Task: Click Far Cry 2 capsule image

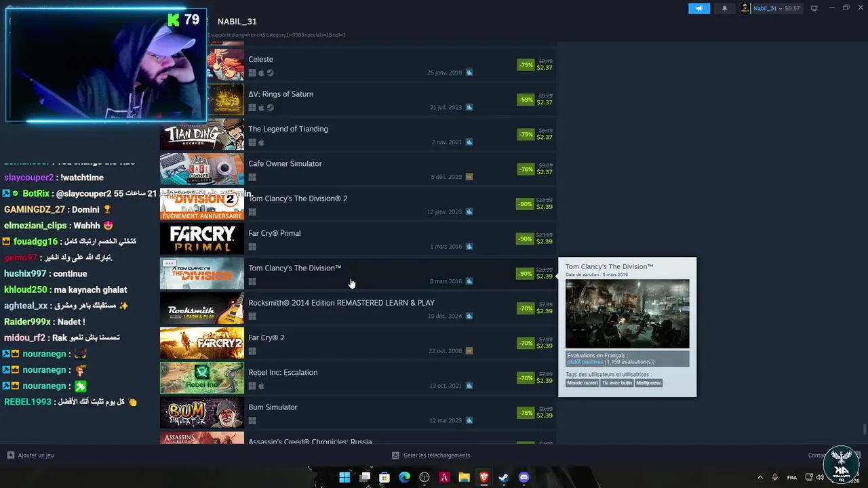Action: [201, 344]
